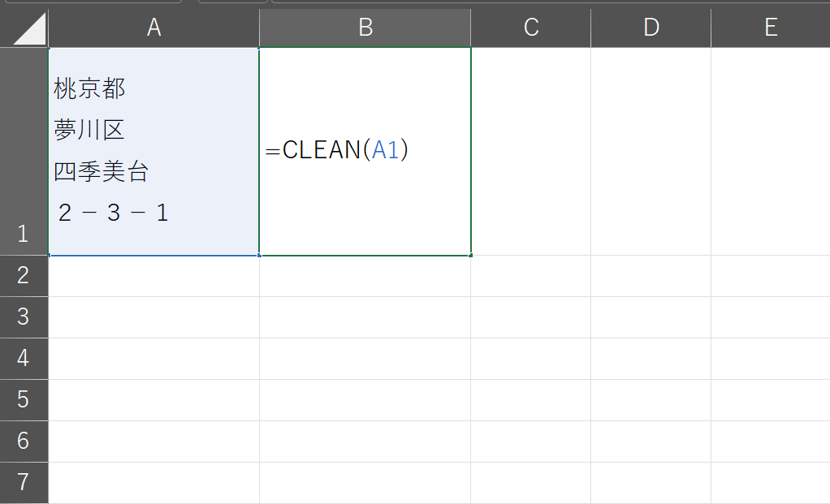Select row 3 header

24,317
